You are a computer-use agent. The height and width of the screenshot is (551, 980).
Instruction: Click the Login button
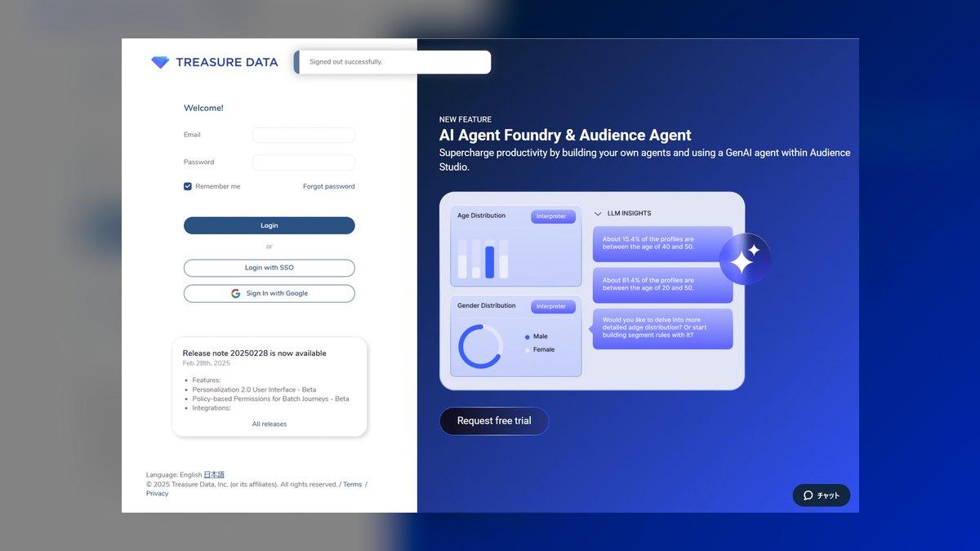point(269,225)
